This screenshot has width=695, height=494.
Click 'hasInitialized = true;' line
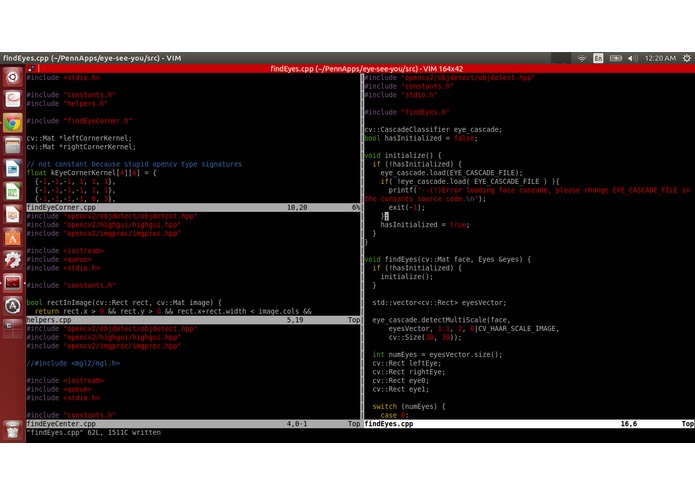[425, 225]
